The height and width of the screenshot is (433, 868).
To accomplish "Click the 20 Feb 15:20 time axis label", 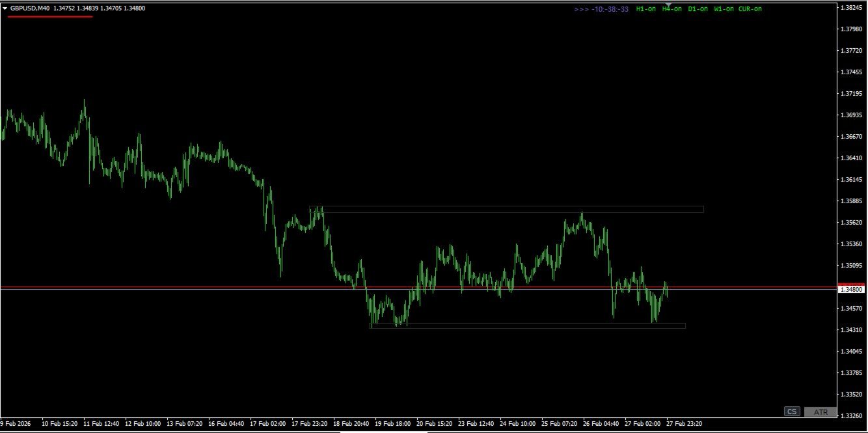I will coord(434,423).
